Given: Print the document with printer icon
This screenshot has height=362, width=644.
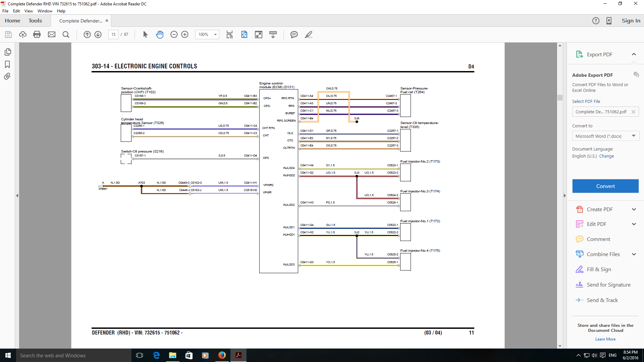Looking at the screenshot, I should pos(37,35).
